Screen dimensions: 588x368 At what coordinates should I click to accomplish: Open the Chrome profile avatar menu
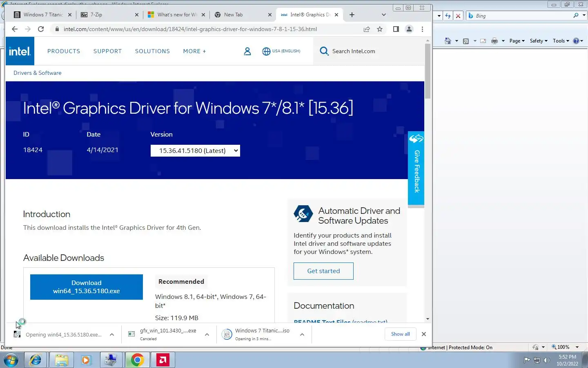click(x=409, y=29)
